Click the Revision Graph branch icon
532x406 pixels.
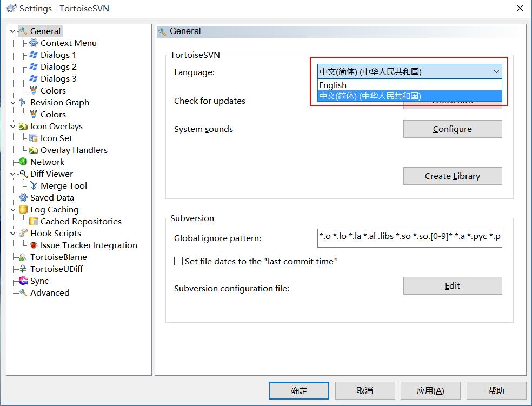click(23, 102)
